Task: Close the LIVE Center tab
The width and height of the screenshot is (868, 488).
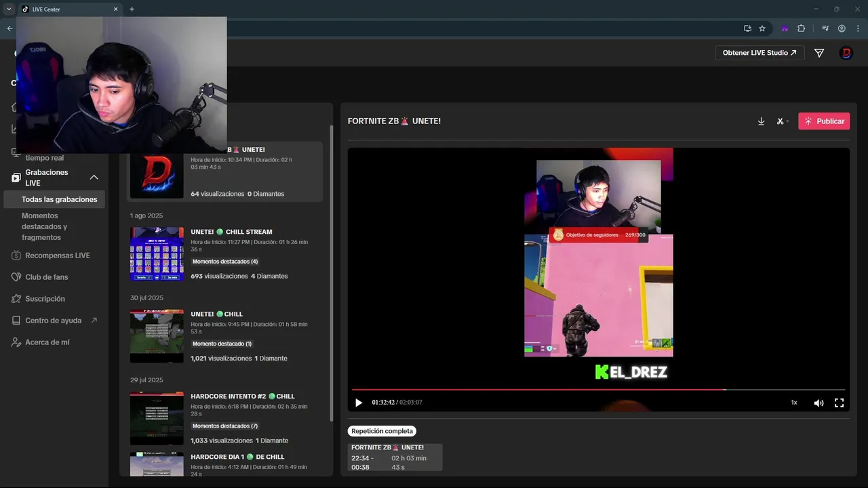Action: tap(115, 9)
